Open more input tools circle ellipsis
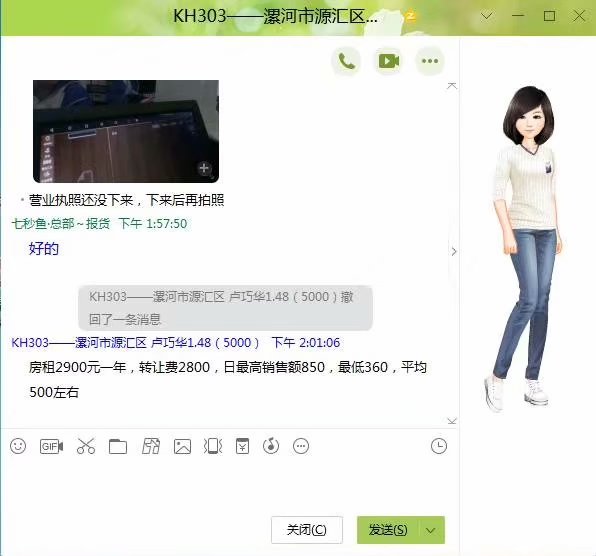 pos(301,446)
